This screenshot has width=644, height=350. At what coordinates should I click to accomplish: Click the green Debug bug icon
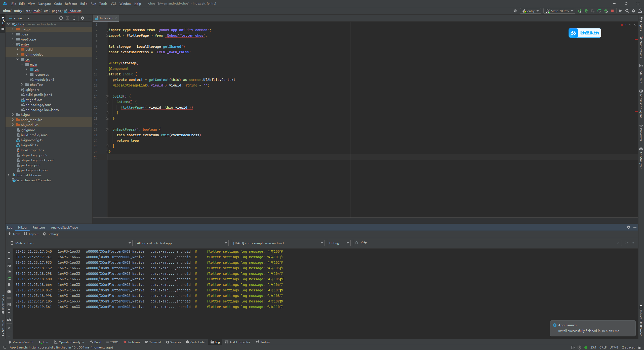point(586,11)
